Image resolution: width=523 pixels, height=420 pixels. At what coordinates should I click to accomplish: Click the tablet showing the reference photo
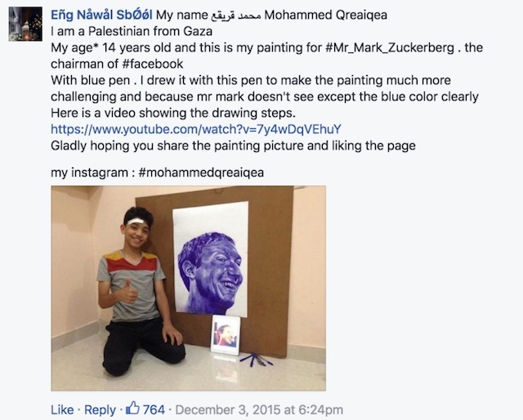226,335
